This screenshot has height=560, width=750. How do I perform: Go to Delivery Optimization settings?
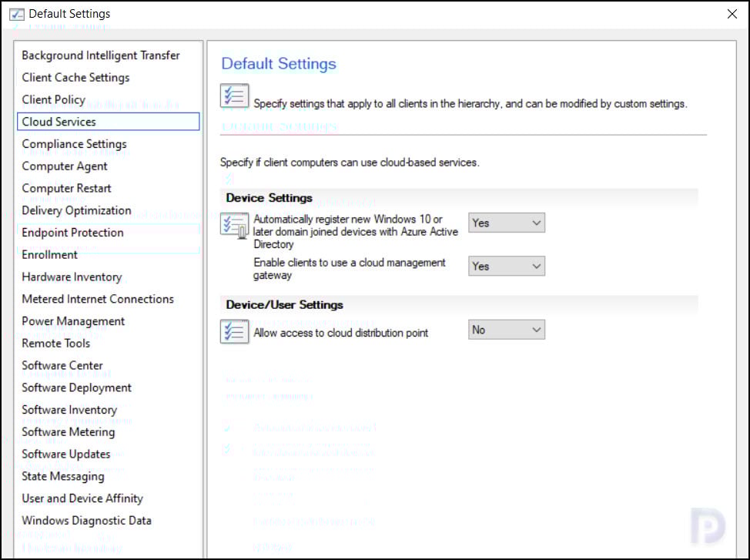pos(108,210)
